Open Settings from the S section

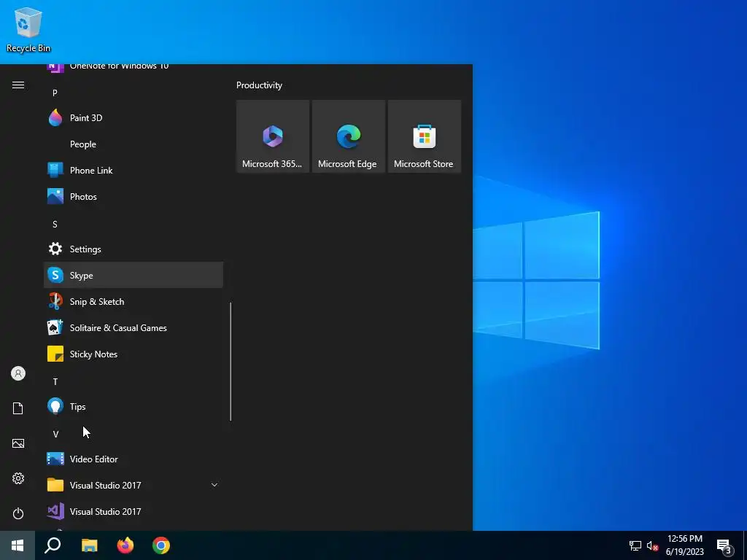[x=133, y=249]
